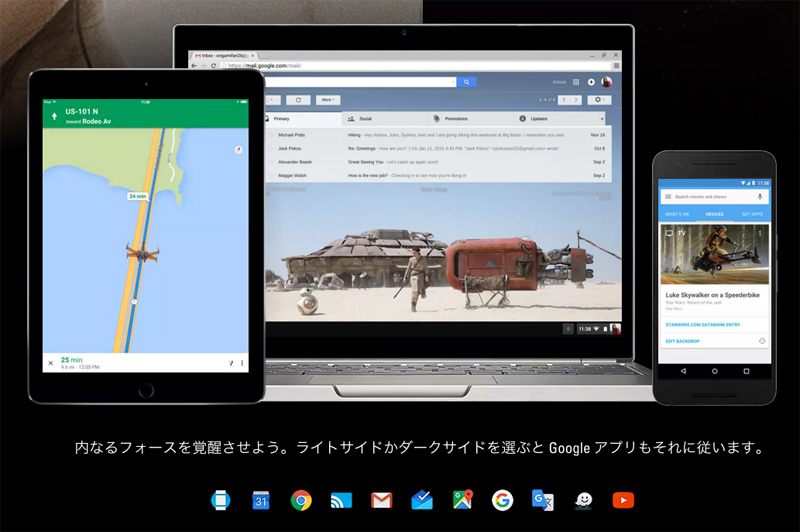This screenshot has width=800, height=532.
Task: Open the Gmail profile avatar
Action: [x=606, y=82]
